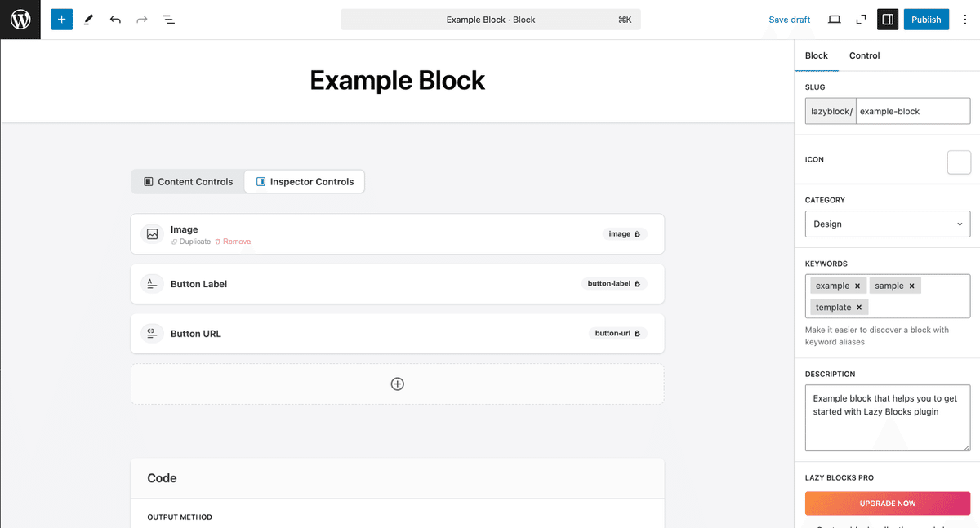Remove the sample keyword tag
Viewport: 980px width, 528px height.
click(911, 285)
